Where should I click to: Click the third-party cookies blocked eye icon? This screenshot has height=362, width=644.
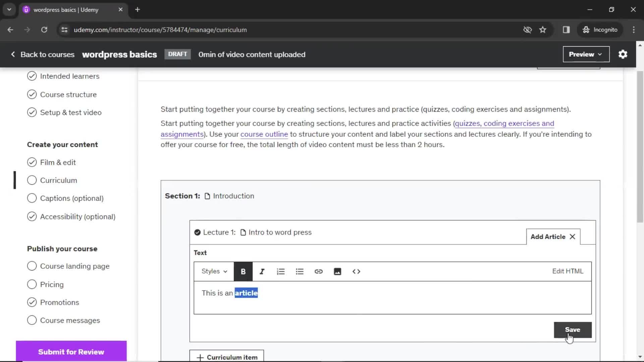[527, 30]
